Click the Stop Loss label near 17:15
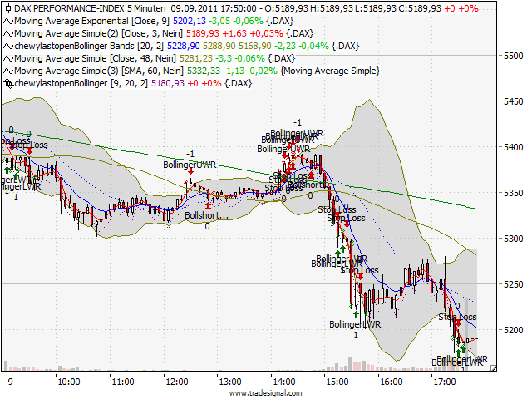Screen dimensions: 532x399 point(457,318)
